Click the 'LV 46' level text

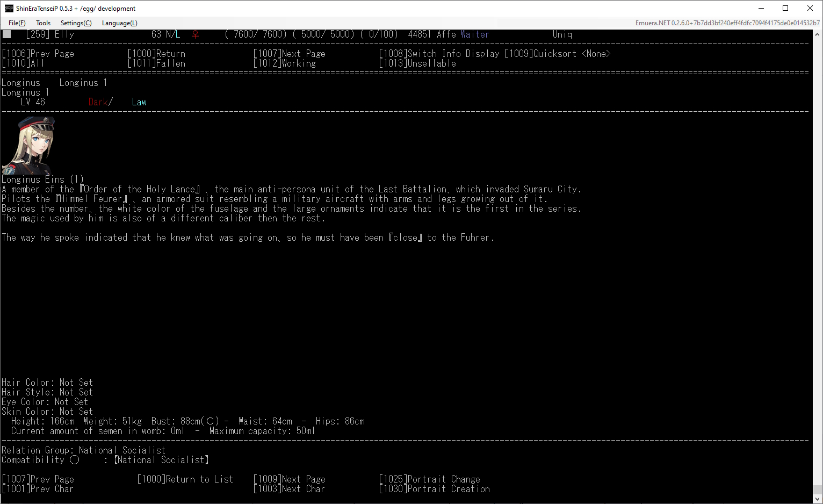tap(33, 102)
